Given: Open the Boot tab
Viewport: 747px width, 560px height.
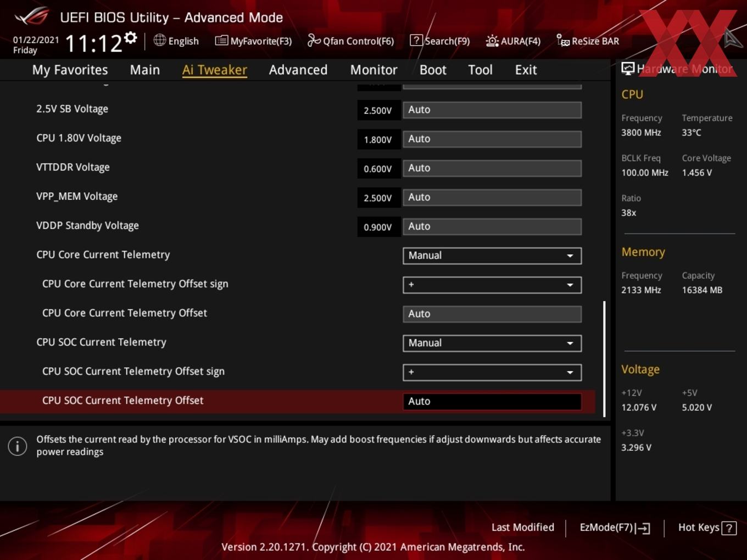Looking at the screenshot, I should [433, 70].
